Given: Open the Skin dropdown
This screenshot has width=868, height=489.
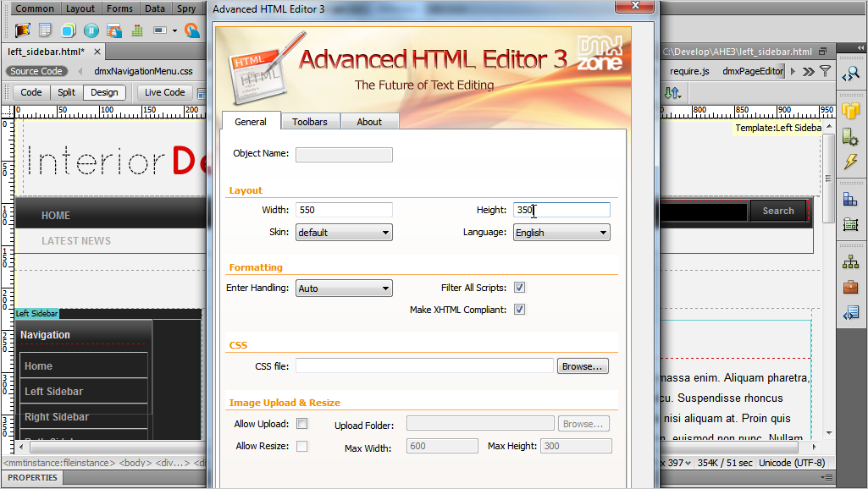Looking at the screenshot, I should 344,233.
